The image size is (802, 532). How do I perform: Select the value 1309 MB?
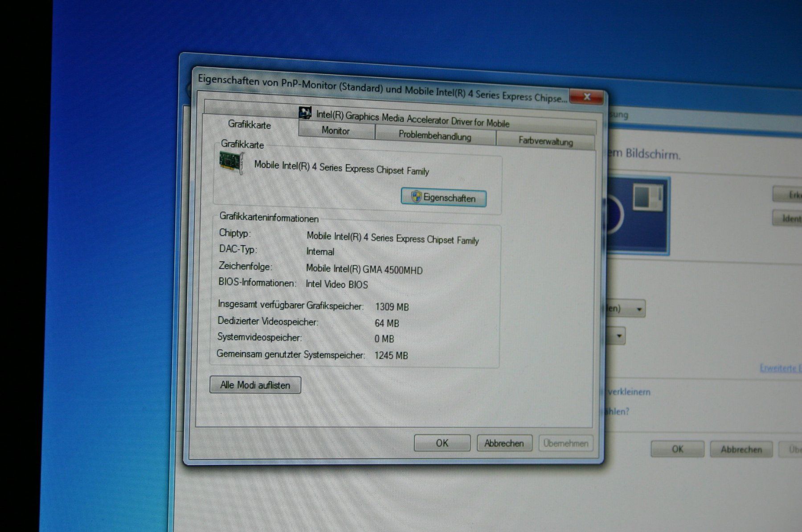click(x=392, y=307)
